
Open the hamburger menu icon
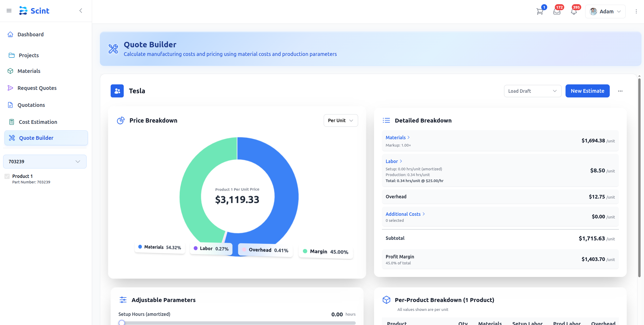pos(9,11)
